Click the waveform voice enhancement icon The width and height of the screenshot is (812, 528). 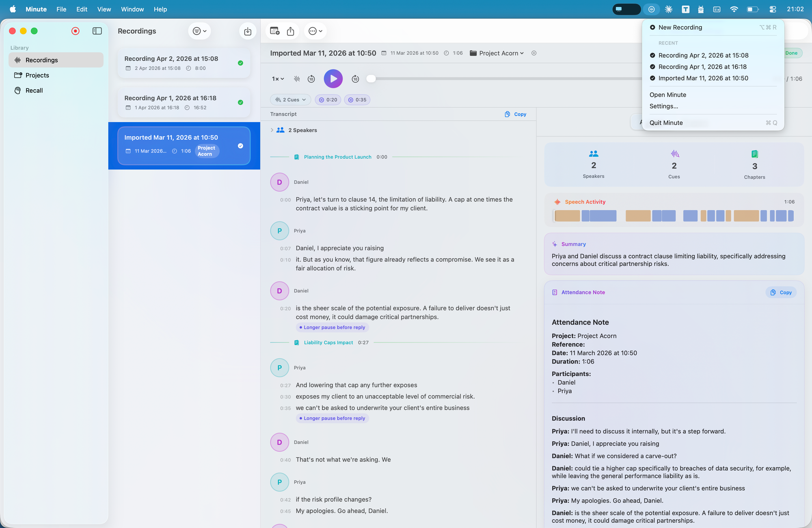coord(297,79)
